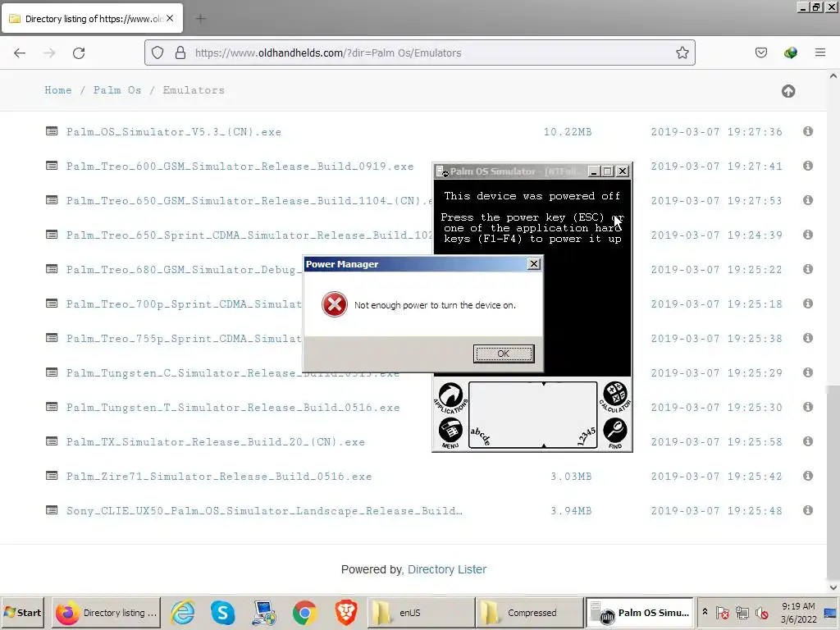This screenshot has width=840, height=630.
Task: Show info for Palm_Zire71 file
Action: 808,476
